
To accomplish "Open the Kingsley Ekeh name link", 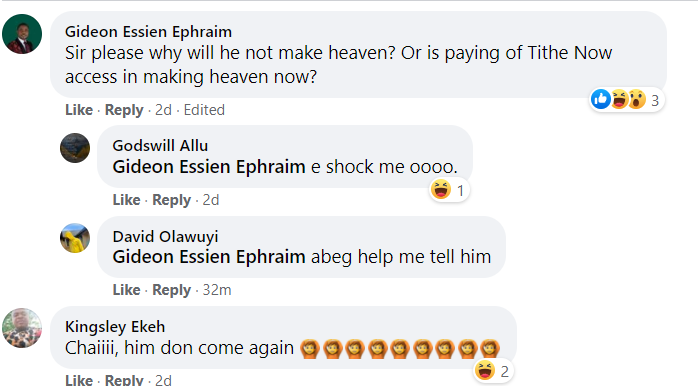I will (x=115, y=327).
